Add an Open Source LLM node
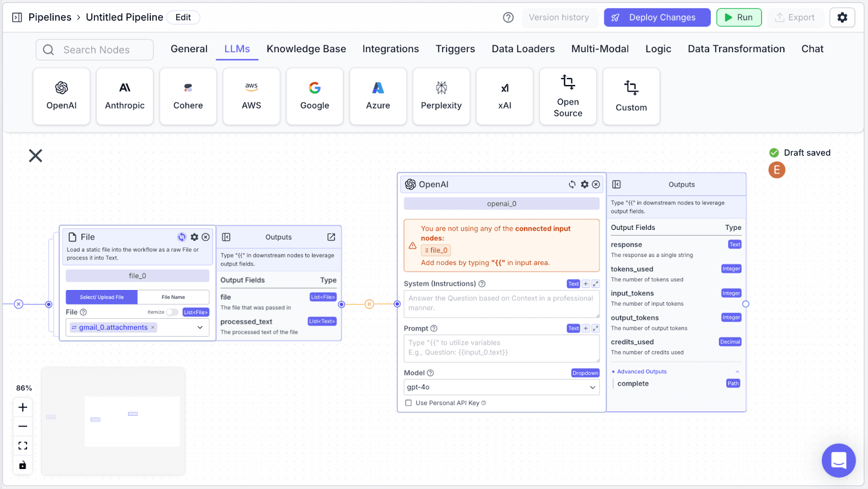Image resolution: width=868 pixels, height=489 pixels. click(x=568, y=96)
